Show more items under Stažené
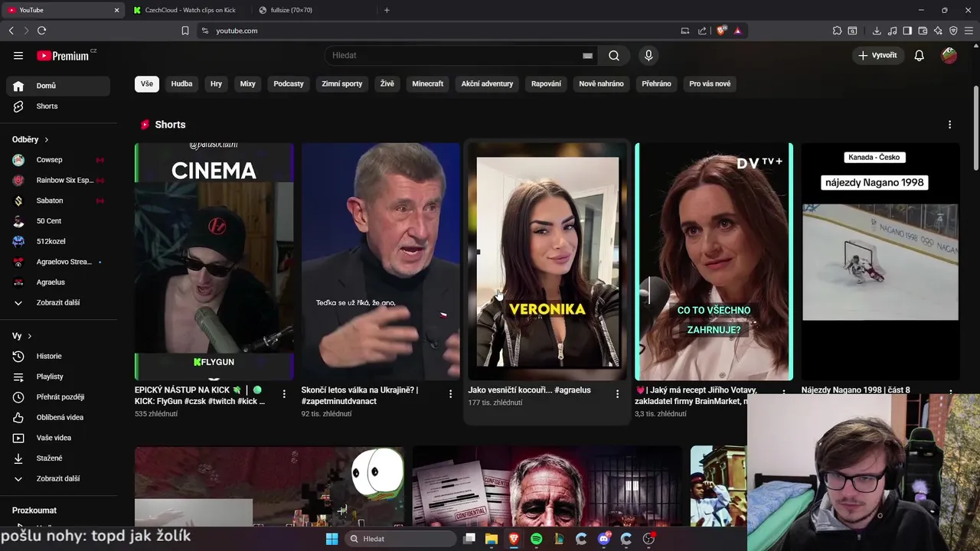 click(x=58, y=478)
